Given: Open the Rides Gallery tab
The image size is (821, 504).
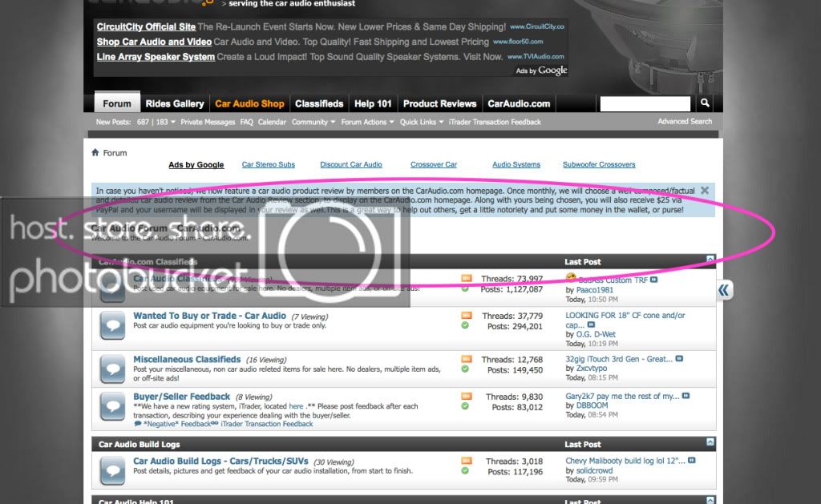Looking at the screenshot, I should (x=175, y=103).
